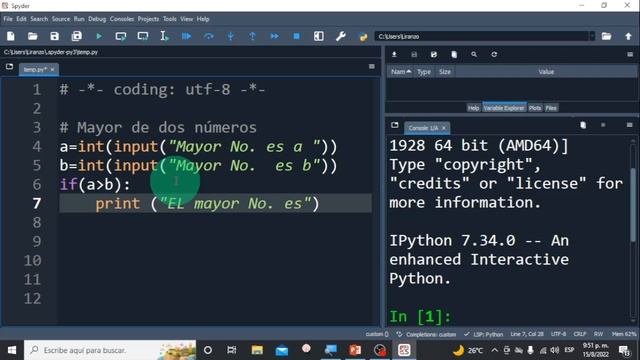Screen dimensions: 640x360
Task: Create a new file from the toolbar
Action: coord(11,36)
